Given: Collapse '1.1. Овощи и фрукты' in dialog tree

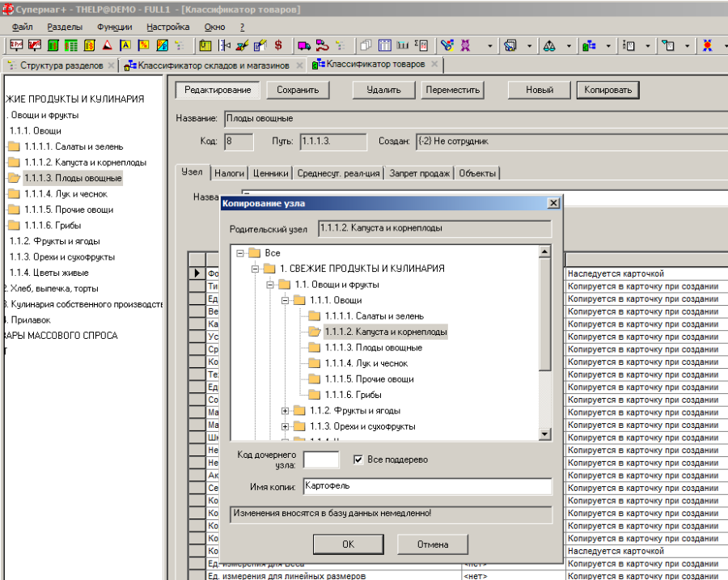Looking at the screenshot, I should click(x=270, y=285).
